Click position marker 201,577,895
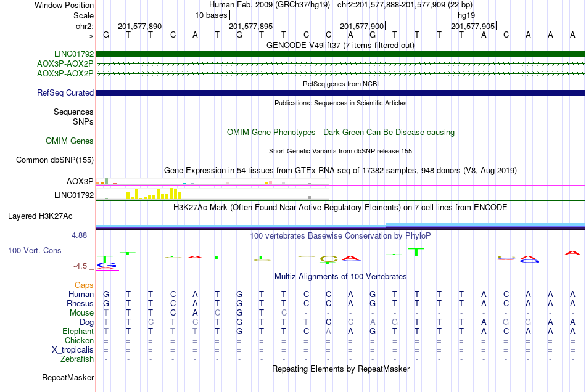586x392 pixels. coord(251,26)
